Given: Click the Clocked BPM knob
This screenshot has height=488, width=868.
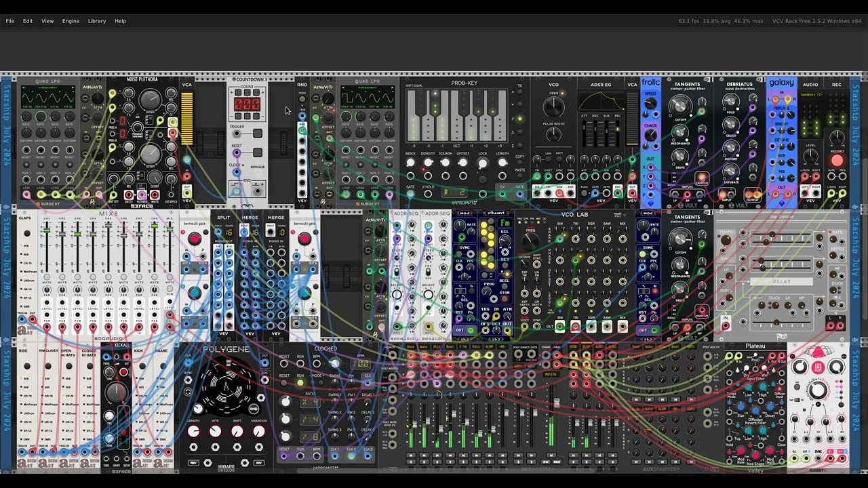Looking at the screenshot, I should [334, 364].
